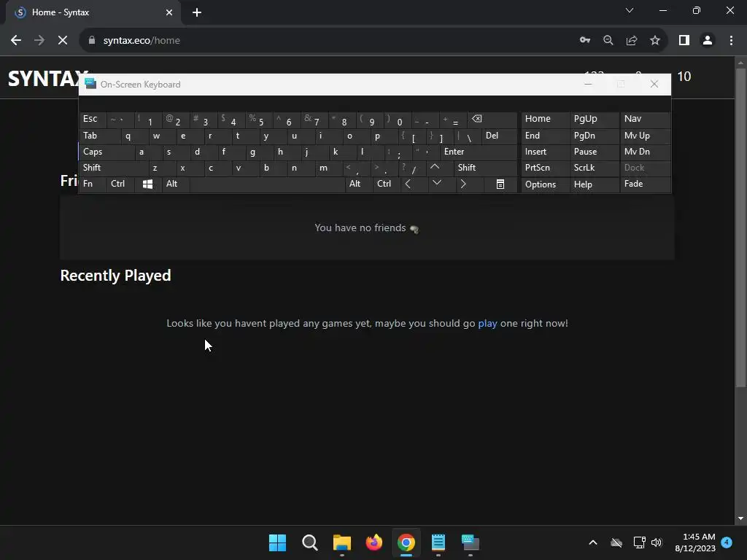Open the volume speaker icon in system tray

[657, 542]
